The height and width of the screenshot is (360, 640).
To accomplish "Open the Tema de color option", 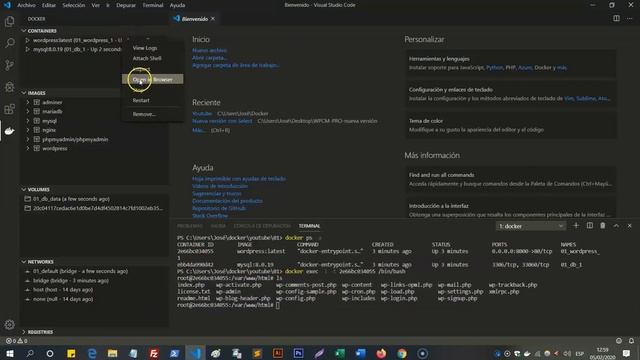I will (x=510, y=125).
